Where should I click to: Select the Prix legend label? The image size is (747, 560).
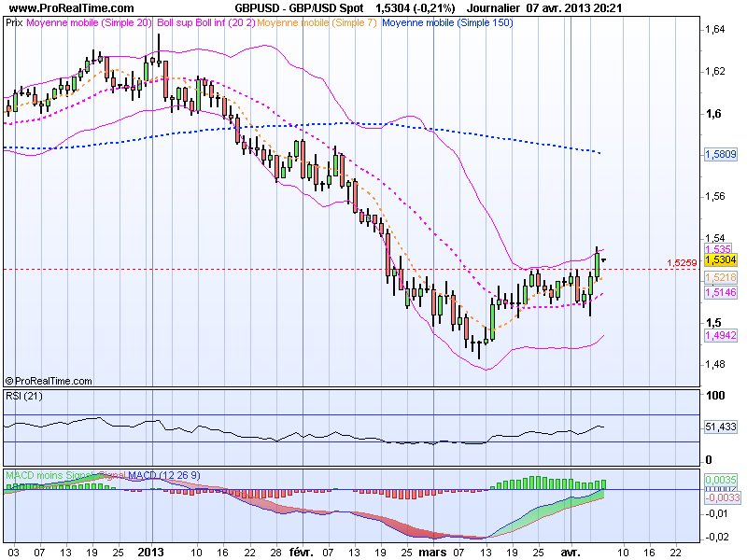click(x=14, y=22)
